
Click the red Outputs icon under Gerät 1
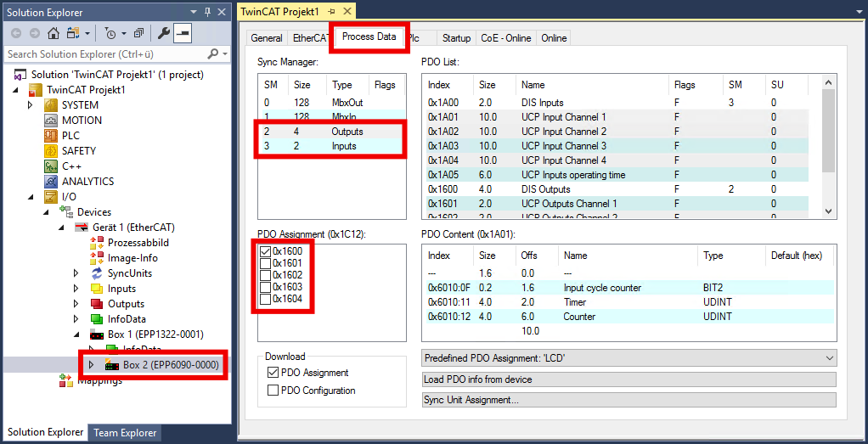[x=98, y=304]
